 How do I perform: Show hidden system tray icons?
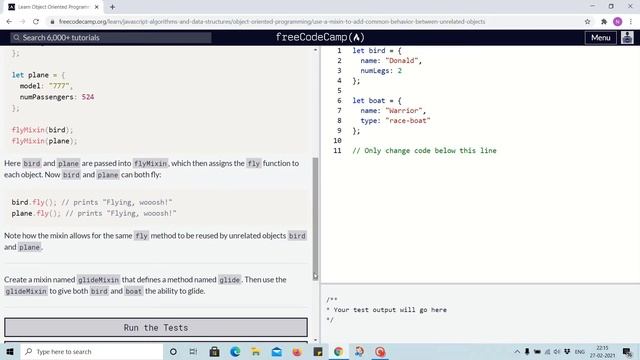(x=517, y=351)
